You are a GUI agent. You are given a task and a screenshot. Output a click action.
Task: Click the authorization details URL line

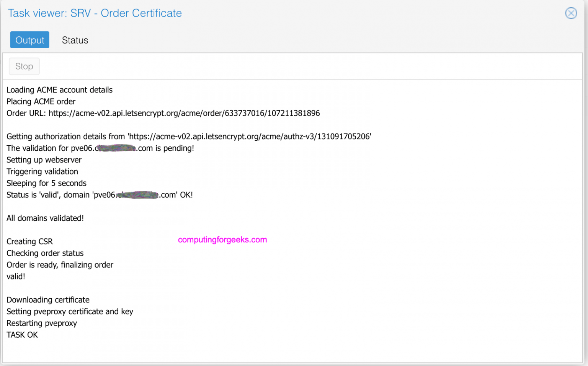[189, 137]
